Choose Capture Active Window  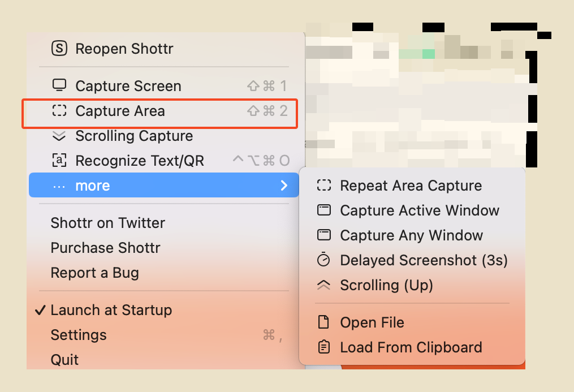pyautogui.click(x=412, y=210)
